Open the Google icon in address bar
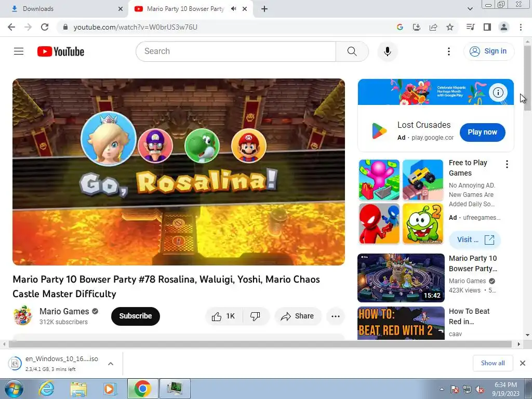This screenshot has height=399, width=532. coord(400,27)
